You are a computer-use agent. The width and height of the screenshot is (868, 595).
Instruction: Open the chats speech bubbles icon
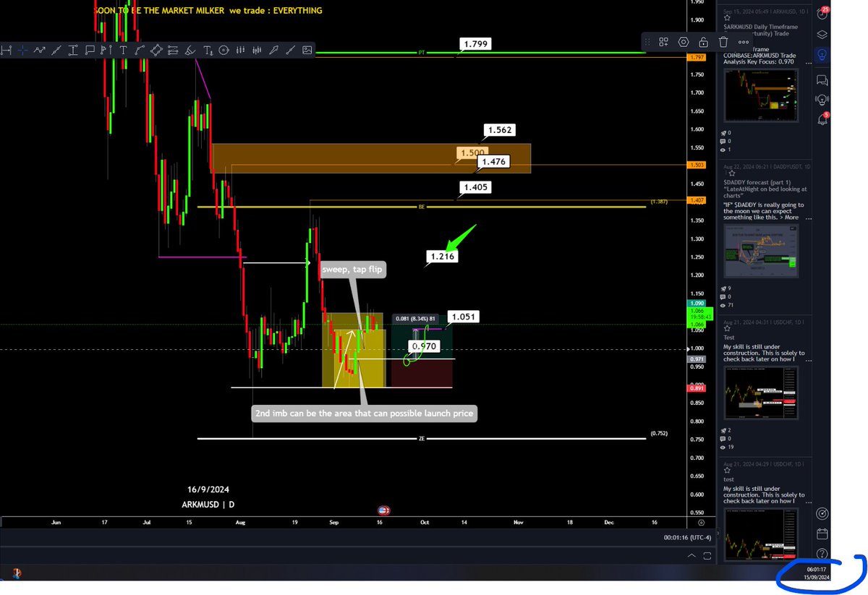[822, 80]
